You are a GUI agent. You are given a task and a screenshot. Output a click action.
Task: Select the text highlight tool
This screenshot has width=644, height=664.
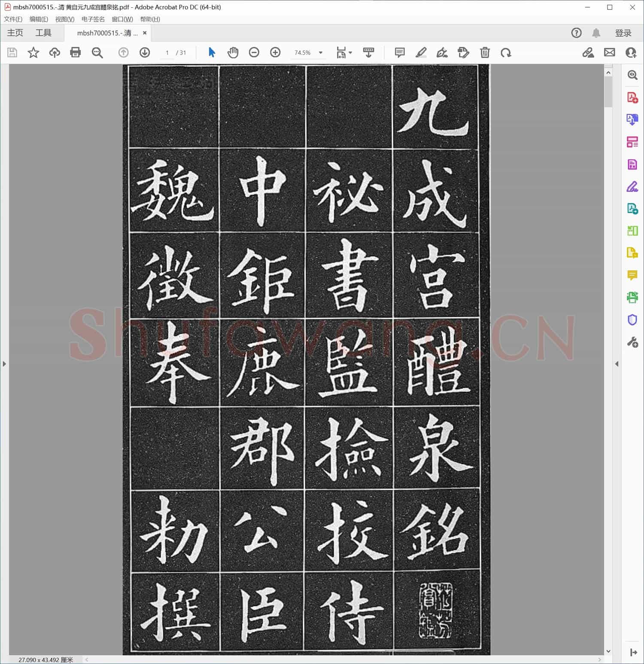tap(421, 52)
